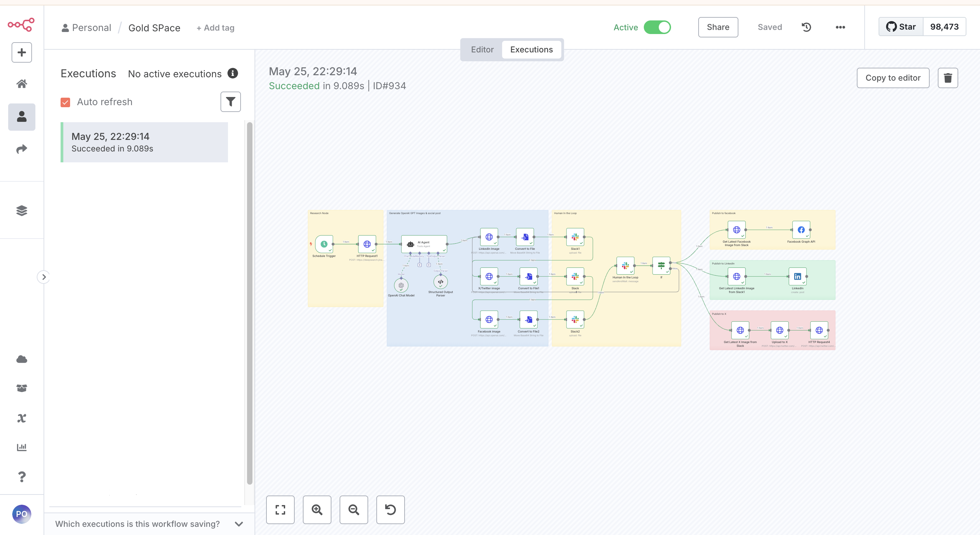Click the fit-to-view canvas button
Image resolution: width=980 pixels, height=535 pixels.
pos(280,509)
